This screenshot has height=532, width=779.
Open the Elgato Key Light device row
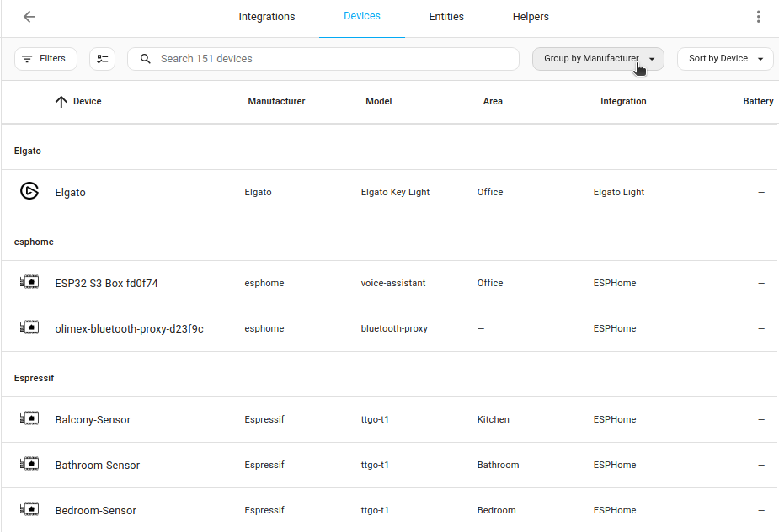coord(395,192)
